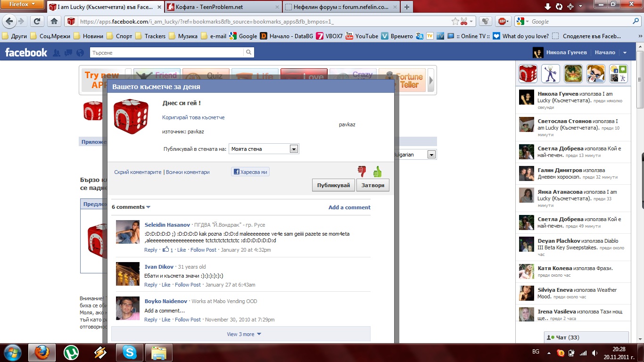The image size is (644, 362).
Task: Click Silviya Eneva's name in ticker
Action: tap(555, 290)
